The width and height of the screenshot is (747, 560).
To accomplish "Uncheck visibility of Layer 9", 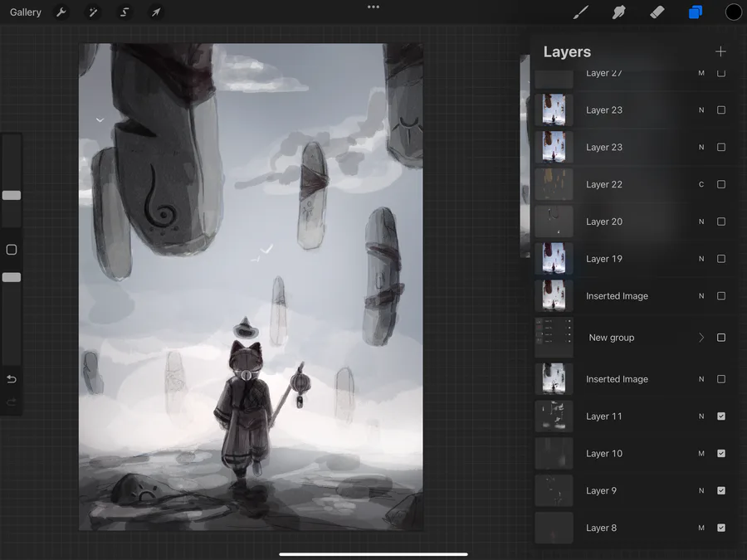I will tap(721, 490).
